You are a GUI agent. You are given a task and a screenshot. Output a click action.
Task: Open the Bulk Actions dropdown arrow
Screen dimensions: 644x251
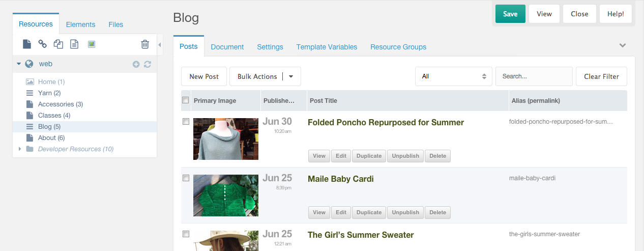(x=291, y=76)
